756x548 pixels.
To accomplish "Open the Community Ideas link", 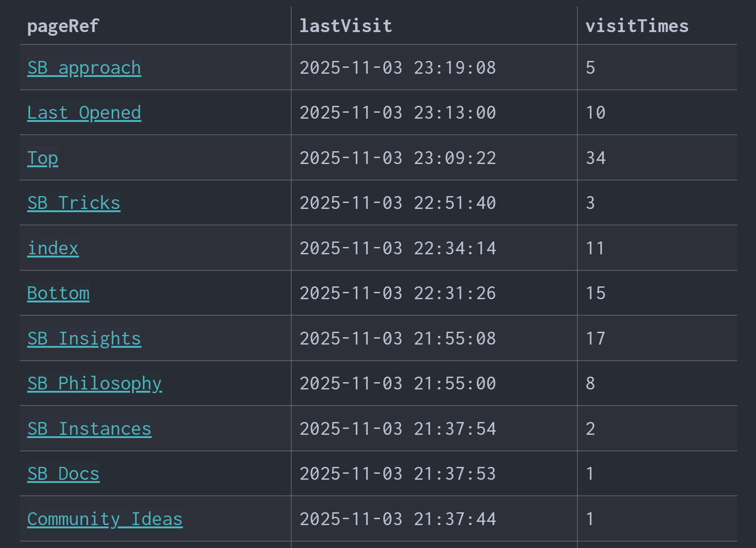I will (x=105, y=519).
